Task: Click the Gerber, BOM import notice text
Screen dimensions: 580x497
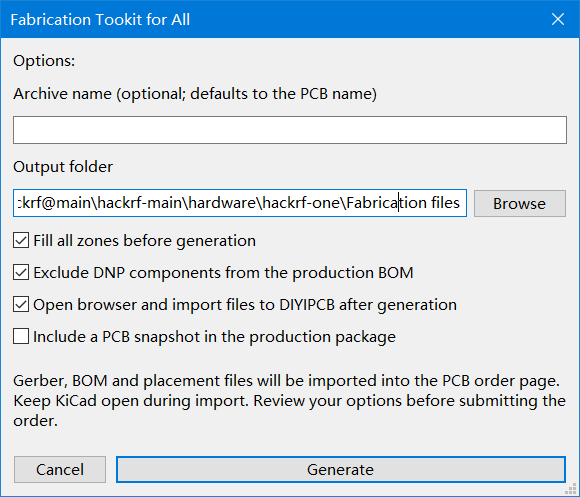Action: tap(290, 401)
